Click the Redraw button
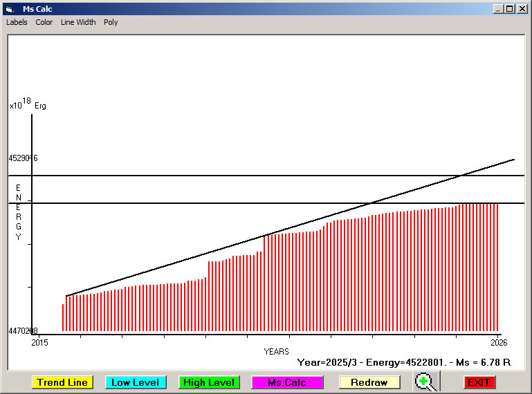 coord(369,382)
